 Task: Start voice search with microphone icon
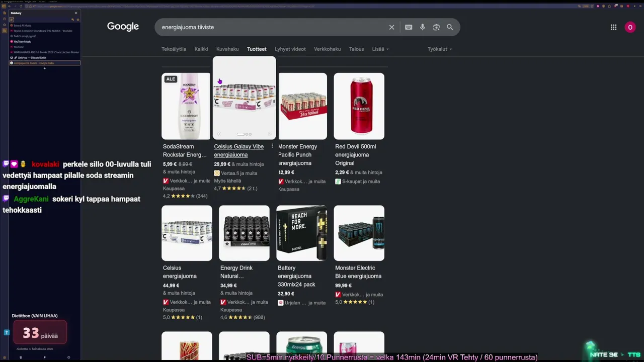(423, 27)
